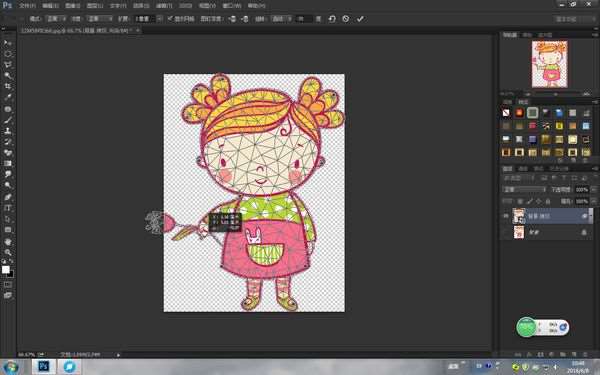Open the Density dropdown
600x375 pixels.
click(x=99, y=19)
